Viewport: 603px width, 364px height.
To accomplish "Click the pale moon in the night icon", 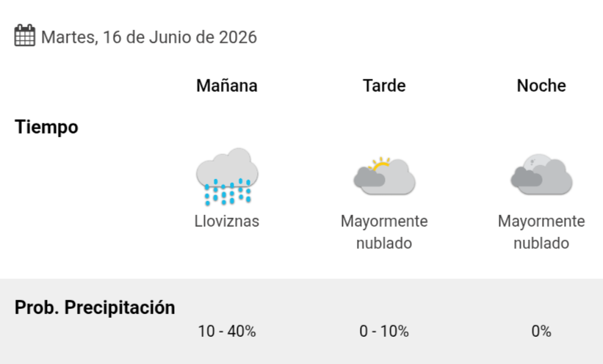I will [537, 161].
